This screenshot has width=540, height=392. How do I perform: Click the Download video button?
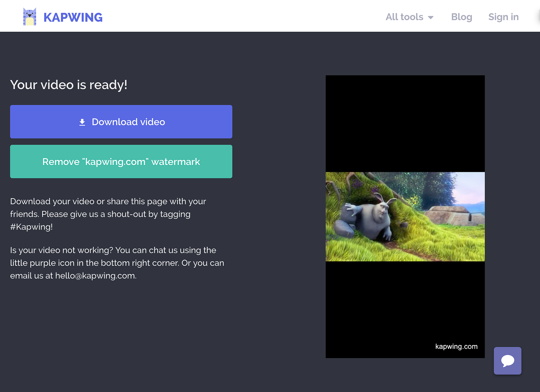pyautogui.click(x=121, y=122)
